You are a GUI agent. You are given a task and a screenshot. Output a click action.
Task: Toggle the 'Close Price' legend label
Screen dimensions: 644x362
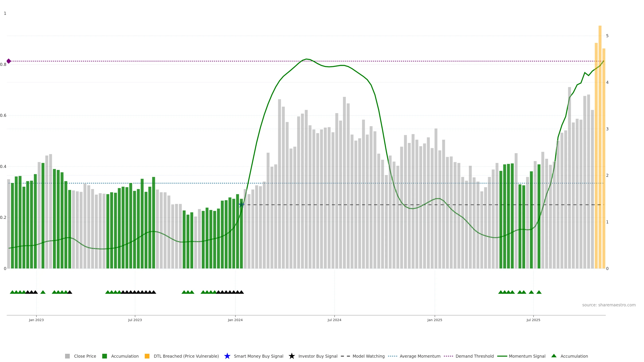(x=85, y=356)
